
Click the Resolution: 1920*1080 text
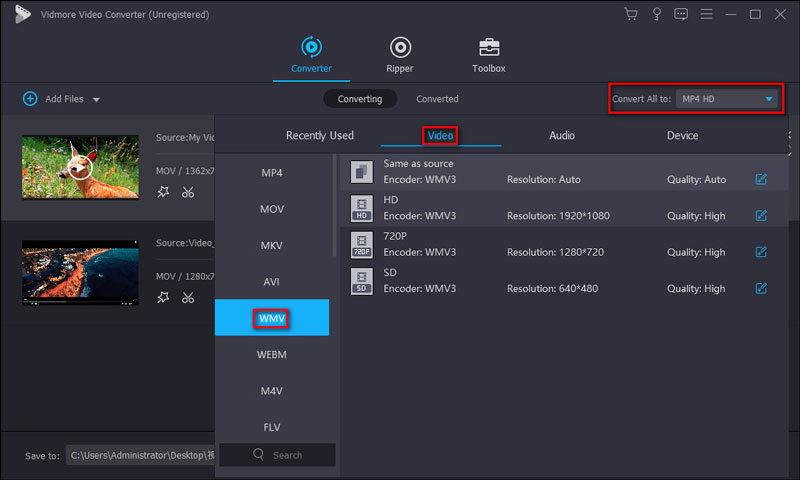click(558, 216)
